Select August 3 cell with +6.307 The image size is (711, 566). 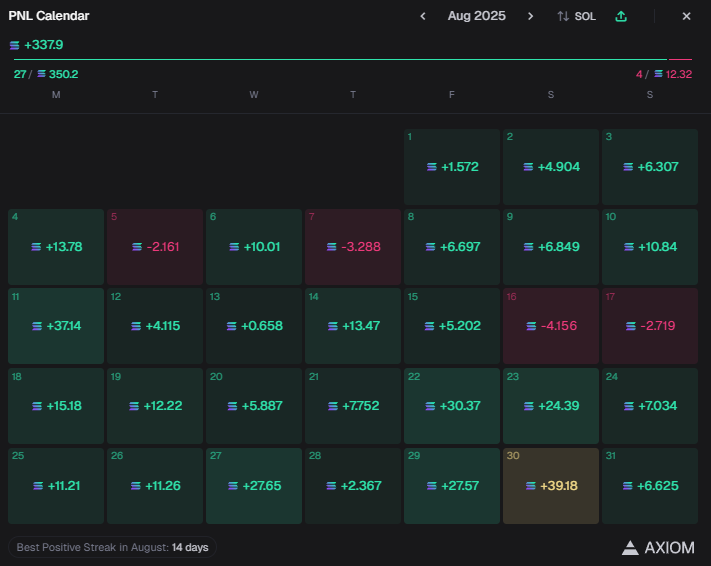click(x=650, y=167)
